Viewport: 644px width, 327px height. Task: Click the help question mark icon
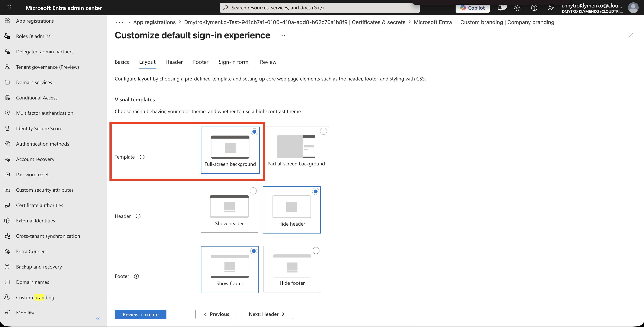[x=534, y=8]
